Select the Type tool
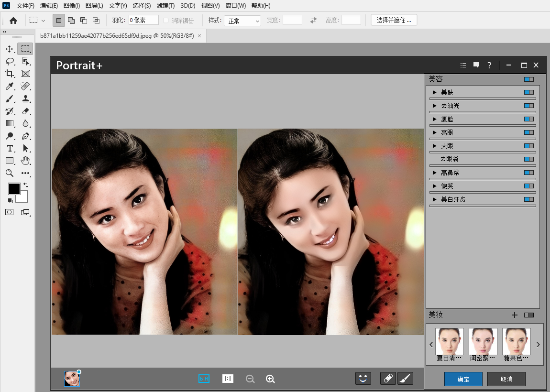Image resolution: width=550 pixels, height=392 pixels. click(10, 148)
